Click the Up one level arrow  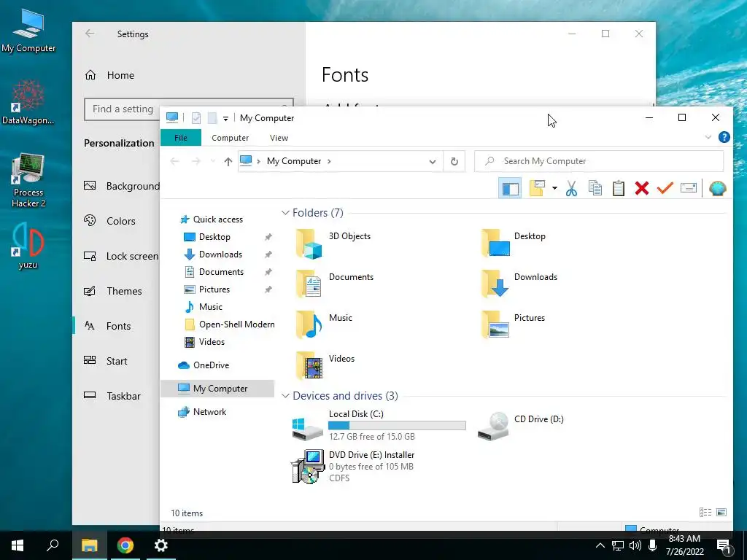(228, 161)
